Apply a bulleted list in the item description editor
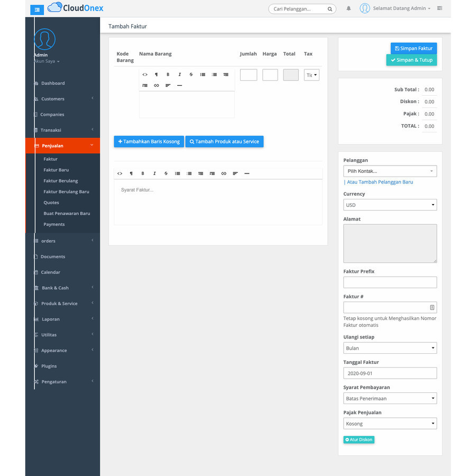 202,75
